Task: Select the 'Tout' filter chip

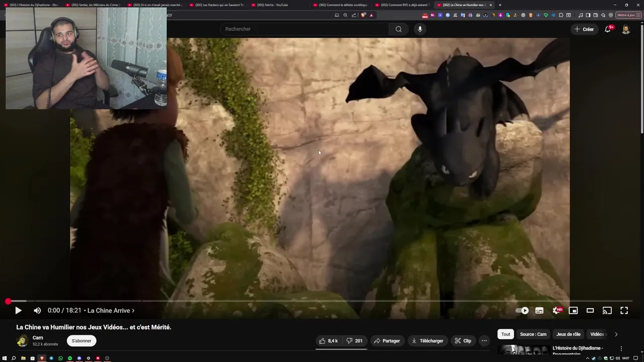Action: tap(506, 334)
